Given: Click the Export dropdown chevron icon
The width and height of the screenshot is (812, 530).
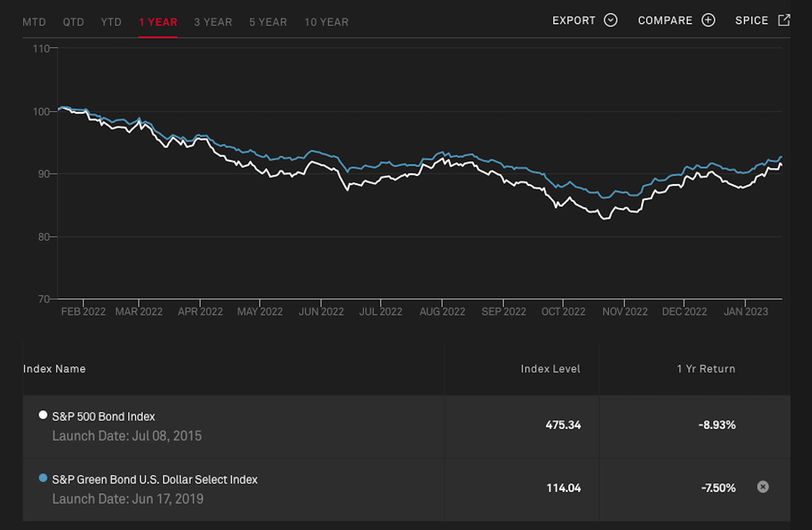Looking at the screenshot, I should click(x=610, y=20).
